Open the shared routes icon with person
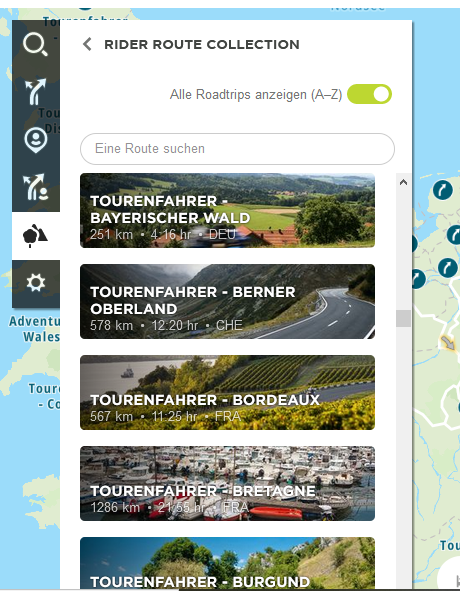The height and width of the screenshot is (591, 460). [35, 187]
